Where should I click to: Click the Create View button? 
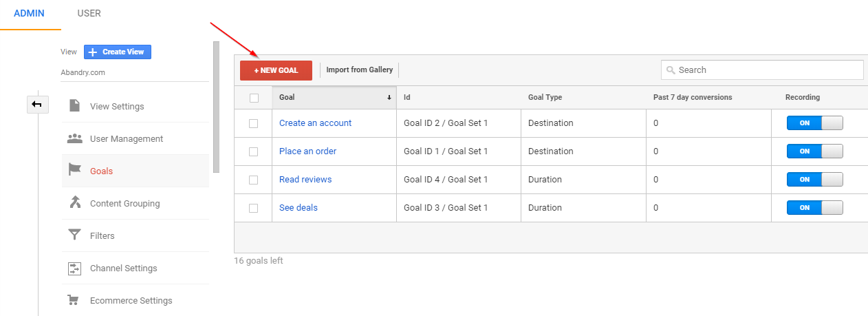pyautogui.click(x=118, y=52)
